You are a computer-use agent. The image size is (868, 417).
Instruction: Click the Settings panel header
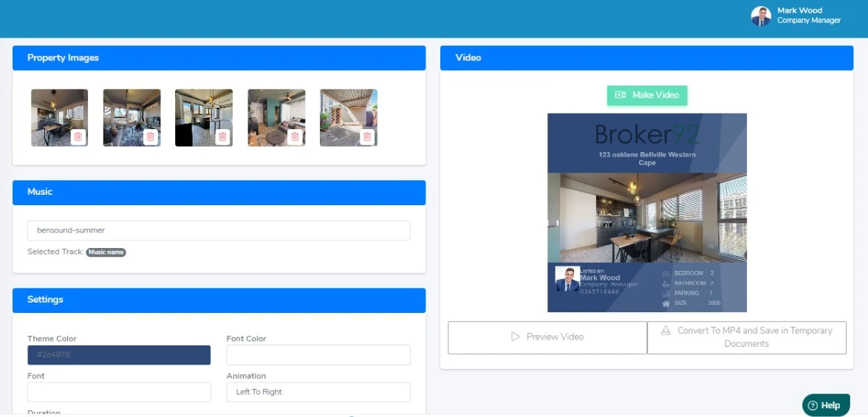(219, 300)
